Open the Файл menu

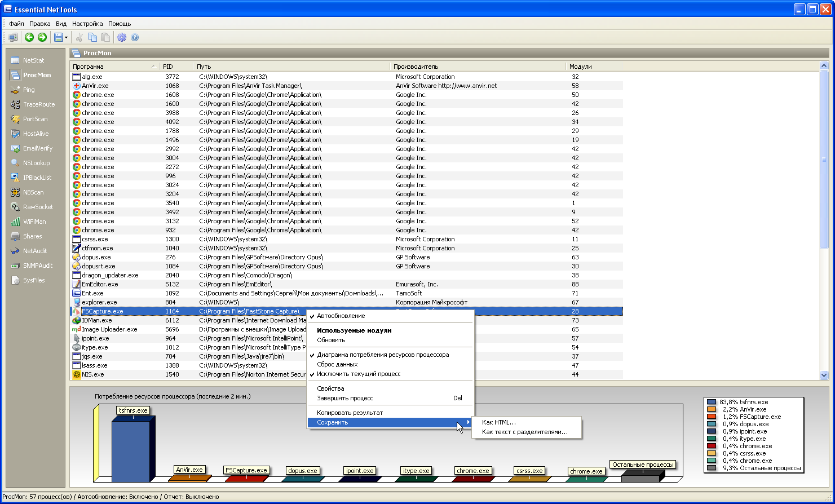pos(16,24)
